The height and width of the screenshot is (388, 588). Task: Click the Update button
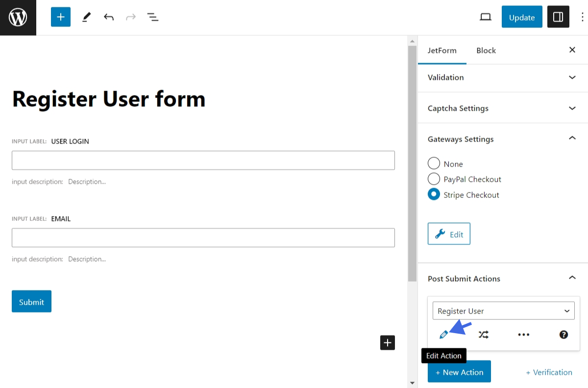(521, 17)
